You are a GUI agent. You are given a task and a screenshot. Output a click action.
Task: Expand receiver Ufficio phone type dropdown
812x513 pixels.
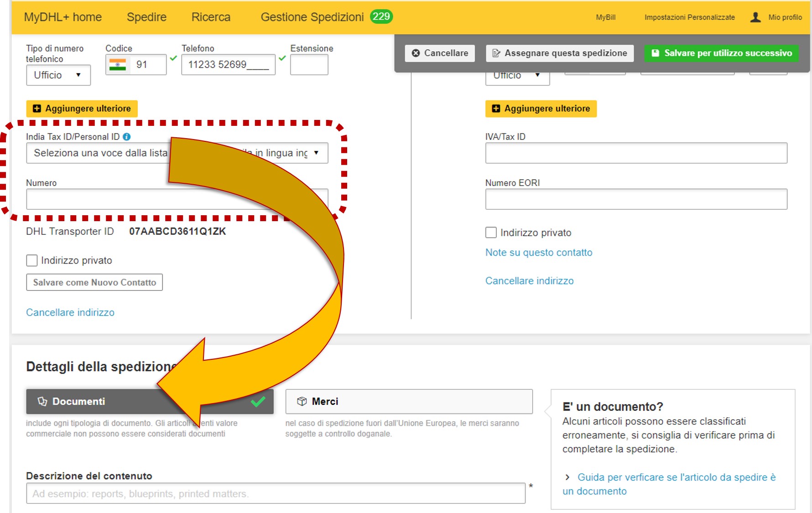(517, 76)
